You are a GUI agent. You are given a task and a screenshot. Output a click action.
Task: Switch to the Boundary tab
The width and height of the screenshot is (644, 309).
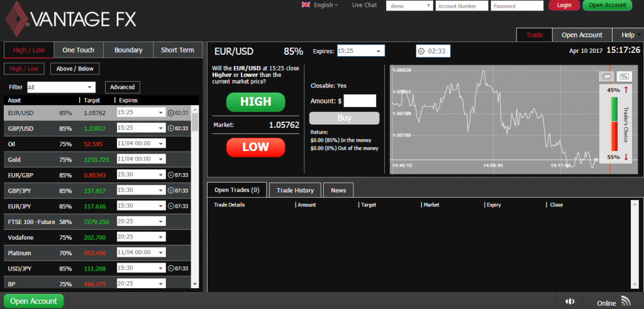(x=128, y=50)
